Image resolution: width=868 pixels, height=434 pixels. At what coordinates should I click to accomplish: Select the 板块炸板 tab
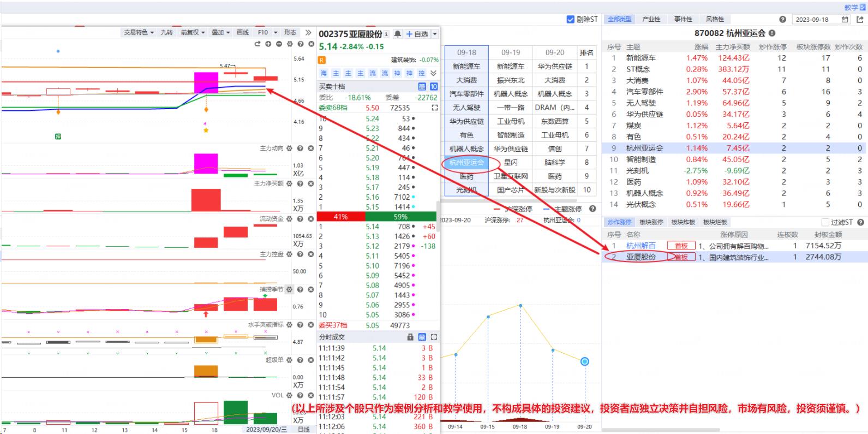click(683, 223)
